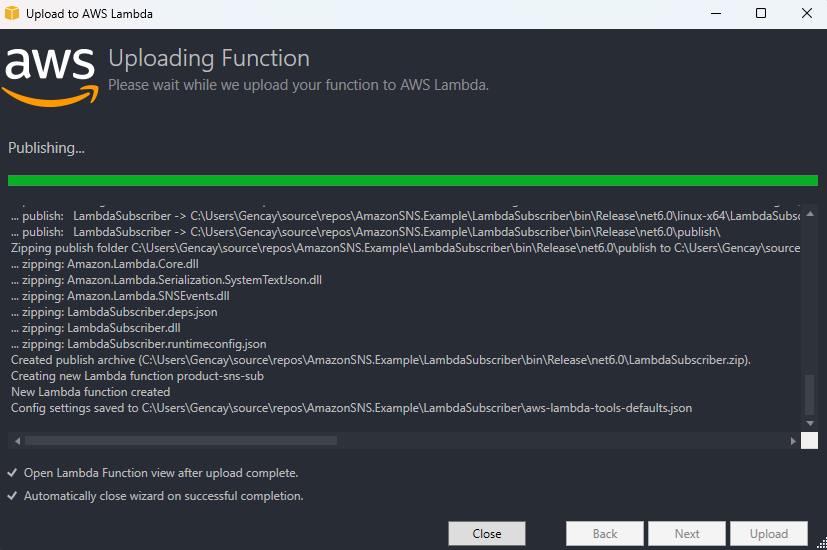The width and height of the screenshot is (827, 550).
Task: Click the AWS cube icon in title bar
Action: pyautogui.click(x=13, y=14)
